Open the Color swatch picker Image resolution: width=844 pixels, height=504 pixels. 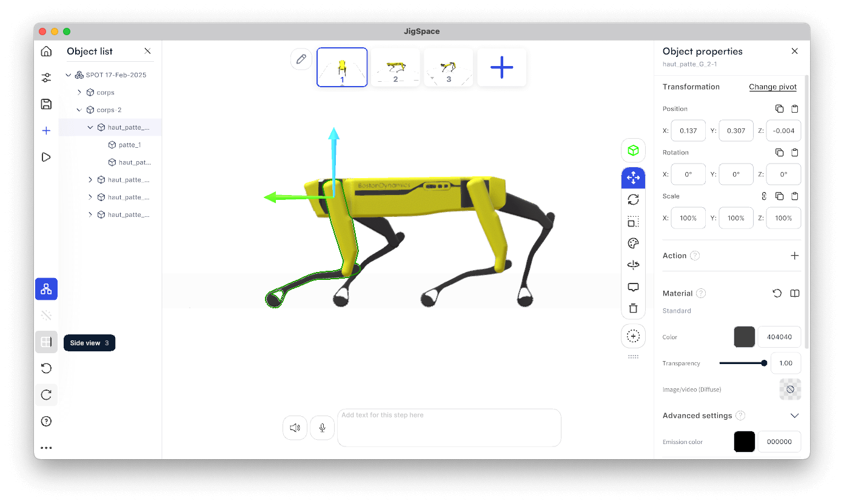745,337
